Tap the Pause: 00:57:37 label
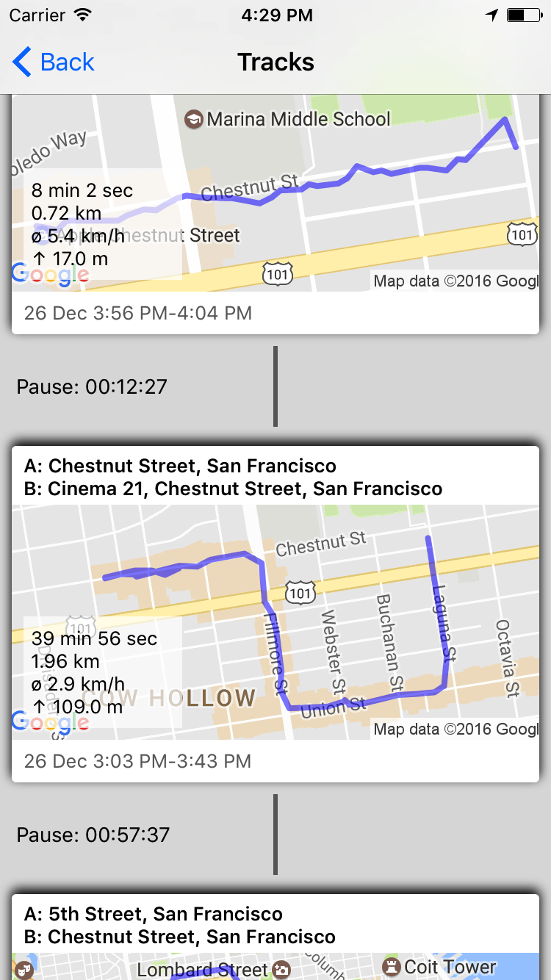 (x=93, y=835)
